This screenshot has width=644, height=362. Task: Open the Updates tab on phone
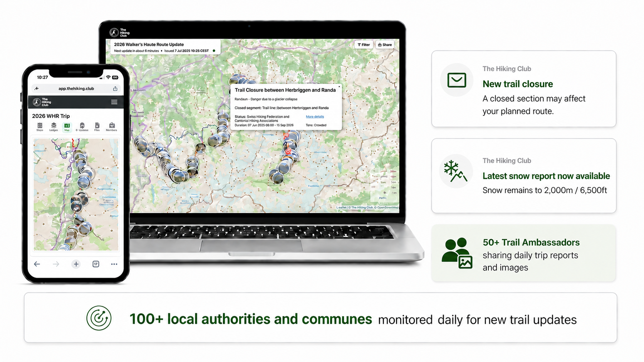click(82, 127)
